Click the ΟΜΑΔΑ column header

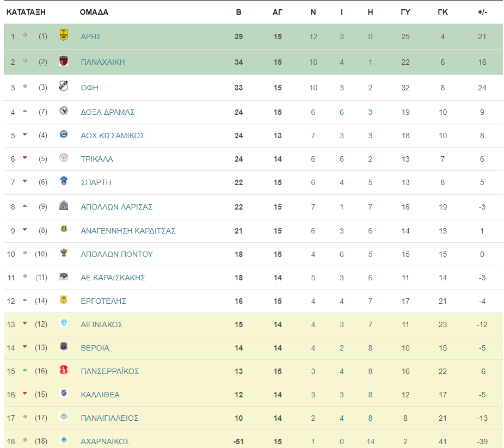pyautogui.click(x=94, y=12)
